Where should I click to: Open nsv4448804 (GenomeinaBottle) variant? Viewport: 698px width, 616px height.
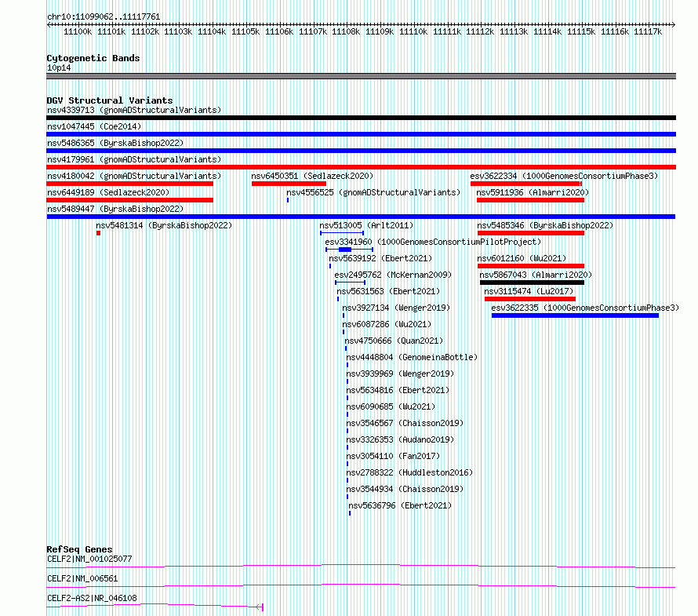click(412, 357)
